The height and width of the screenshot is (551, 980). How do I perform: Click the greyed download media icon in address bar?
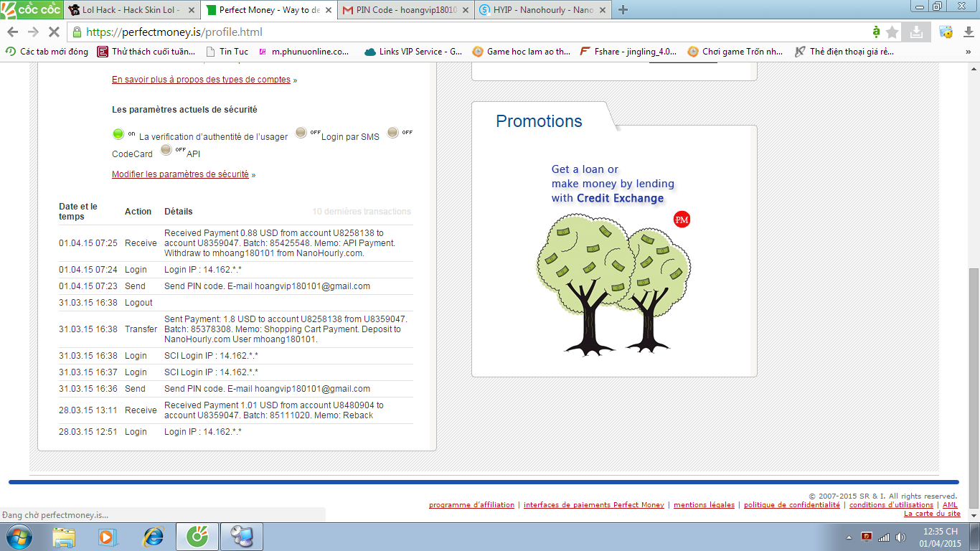[x=916, y=32]
